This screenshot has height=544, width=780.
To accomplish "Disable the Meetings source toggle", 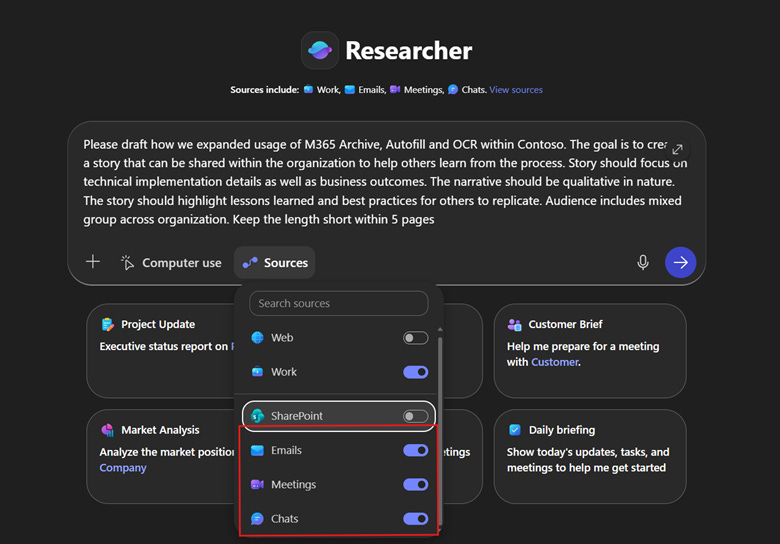I will pyautogui.click(x=415, y=484).
